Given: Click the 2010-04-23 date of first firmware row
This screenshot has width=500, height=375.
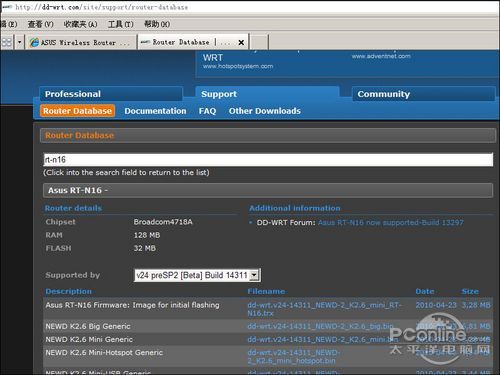Looking at the screenshot, I should point(436,305).
